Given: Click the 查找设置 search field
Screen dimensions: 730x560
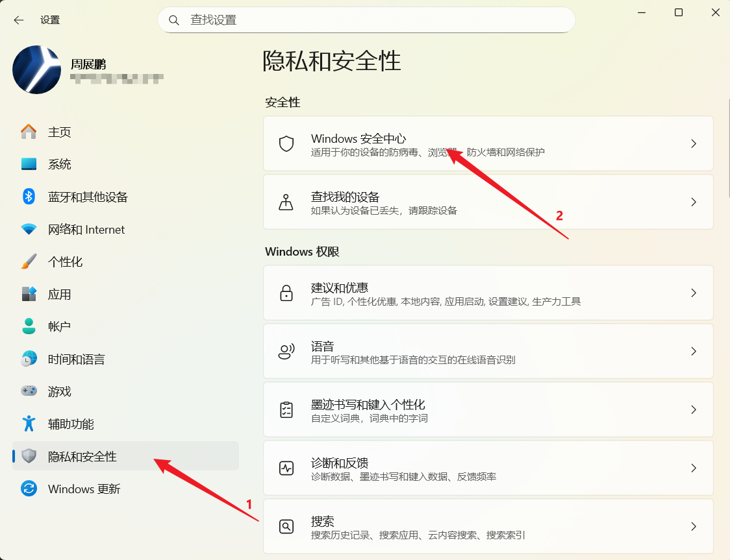Looking at the screenshot, I should click(x=366, y=20).
